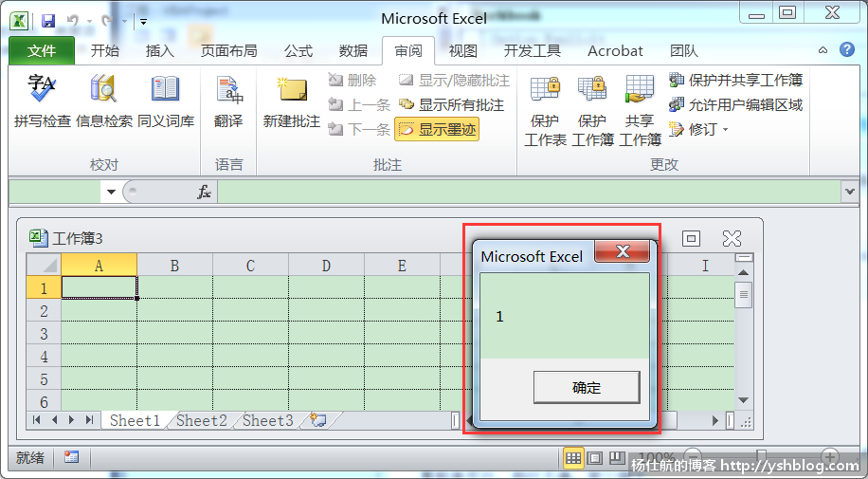Screen dimensions: 868x479
Task: Expand the formula bar
Action: [850, 192]
